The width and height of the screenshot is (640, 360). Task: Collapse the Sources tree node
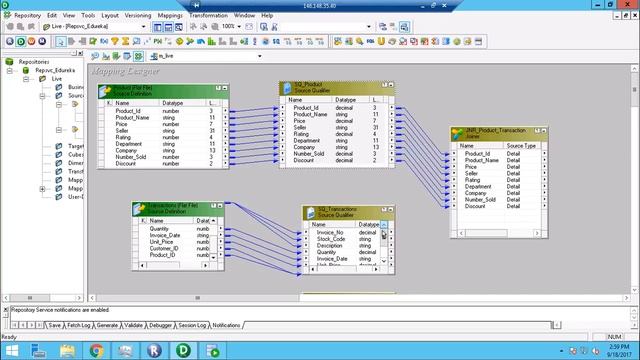click(x=42, y=96)
